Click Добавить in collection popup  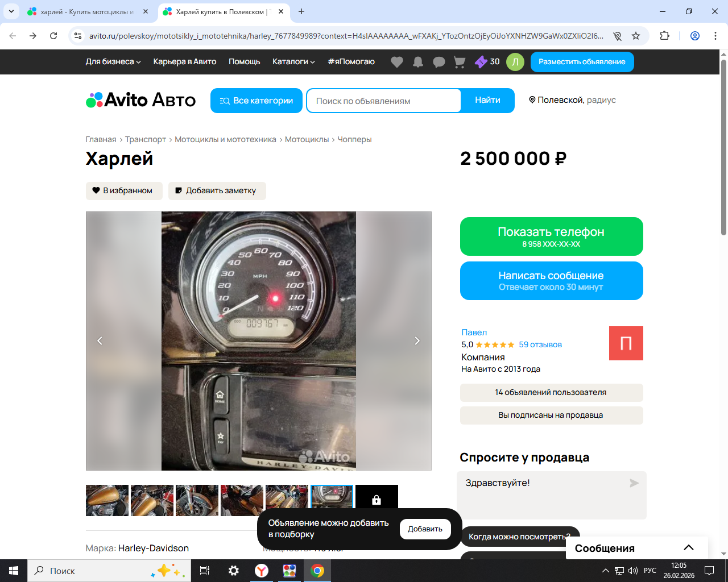pyautogui.click(x=425, y=529)
